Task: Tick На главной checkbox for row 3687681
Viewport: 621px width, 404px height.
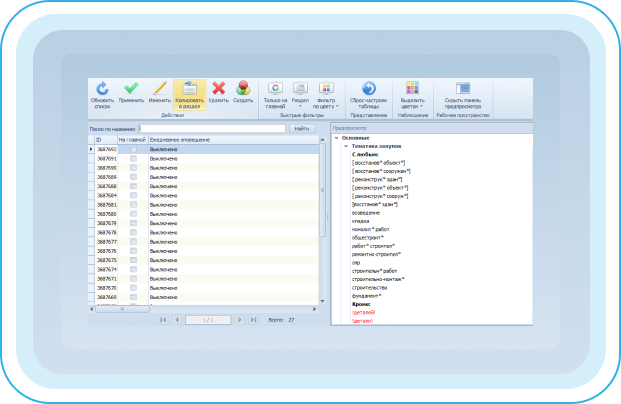Action: pos(133,205)
